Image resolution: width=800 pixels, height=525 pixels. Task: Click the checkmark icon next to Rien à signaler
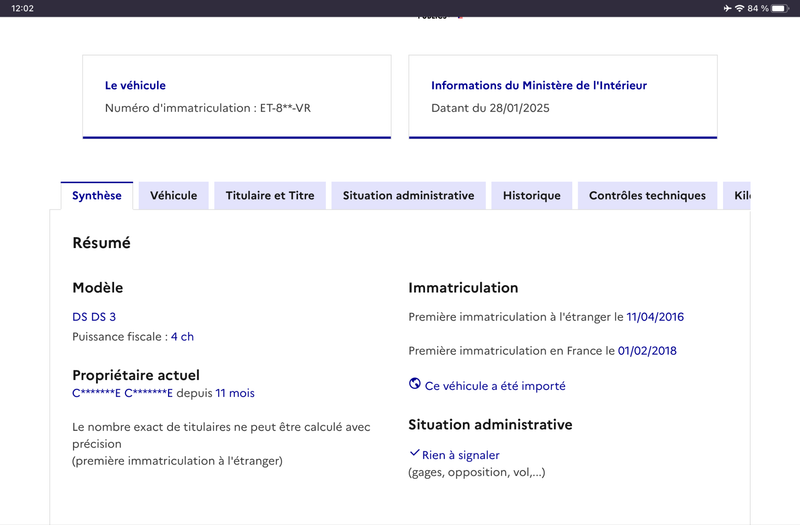(414, 453)
